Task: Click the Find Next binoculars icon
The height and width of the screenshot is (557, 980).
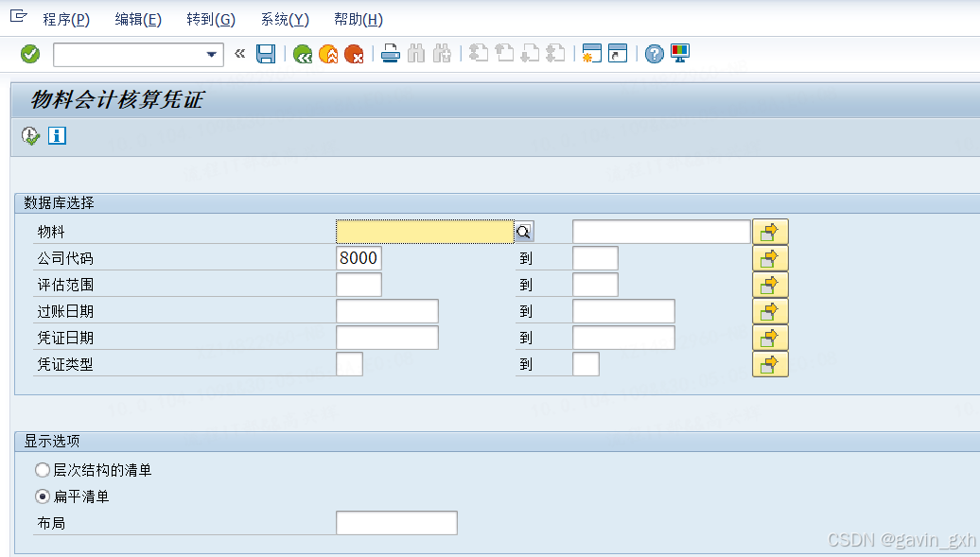Action: click(x=442, y=54)
